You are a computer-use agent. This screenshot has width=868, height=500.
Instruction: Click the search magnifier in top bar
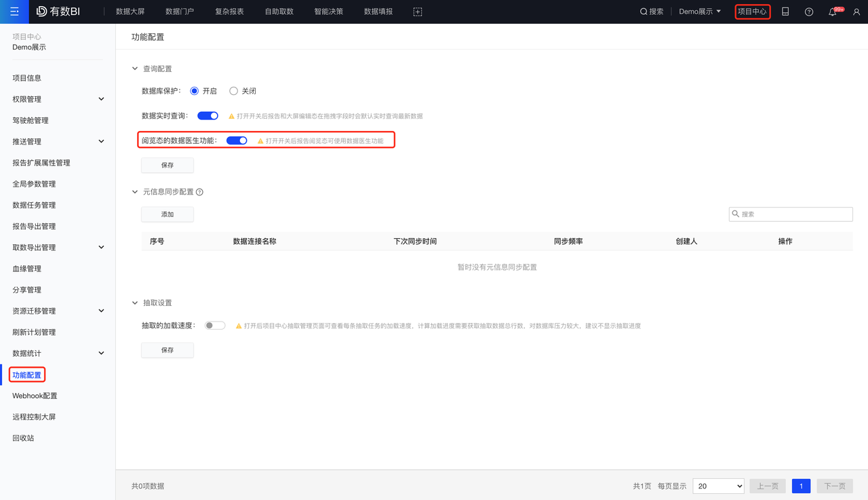click(x=644, y=12)
